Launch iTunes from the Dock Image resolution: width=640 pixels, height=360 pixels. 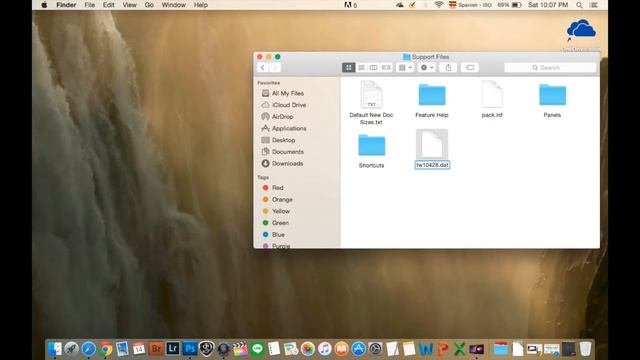click(324, 349)
